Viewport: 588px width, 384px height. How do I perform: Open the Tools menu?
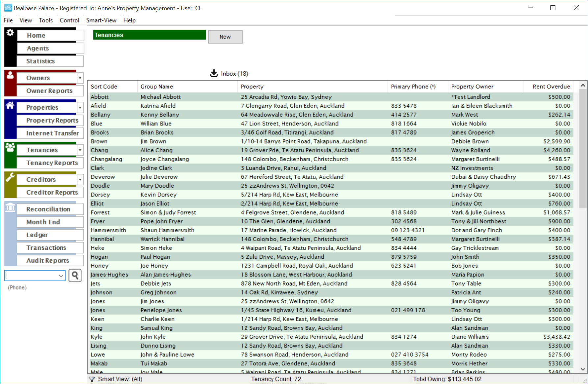[x=46, y=20]
